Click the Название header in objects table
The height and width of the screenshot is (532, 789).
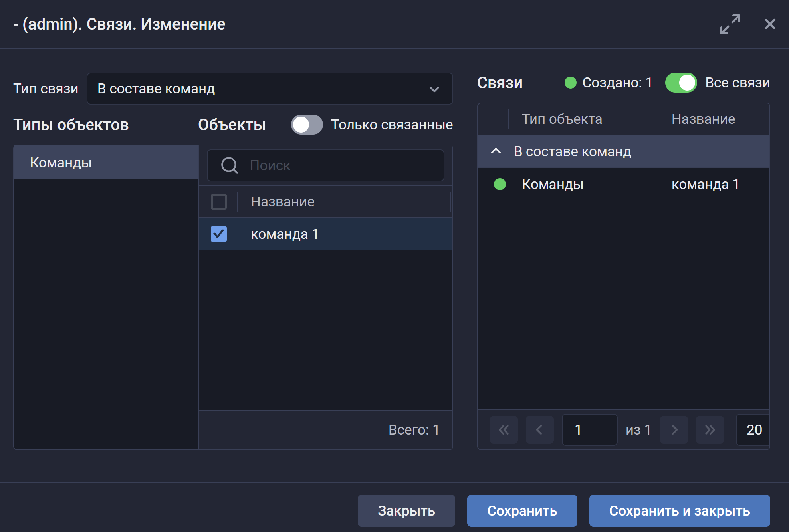coord(283,202)
